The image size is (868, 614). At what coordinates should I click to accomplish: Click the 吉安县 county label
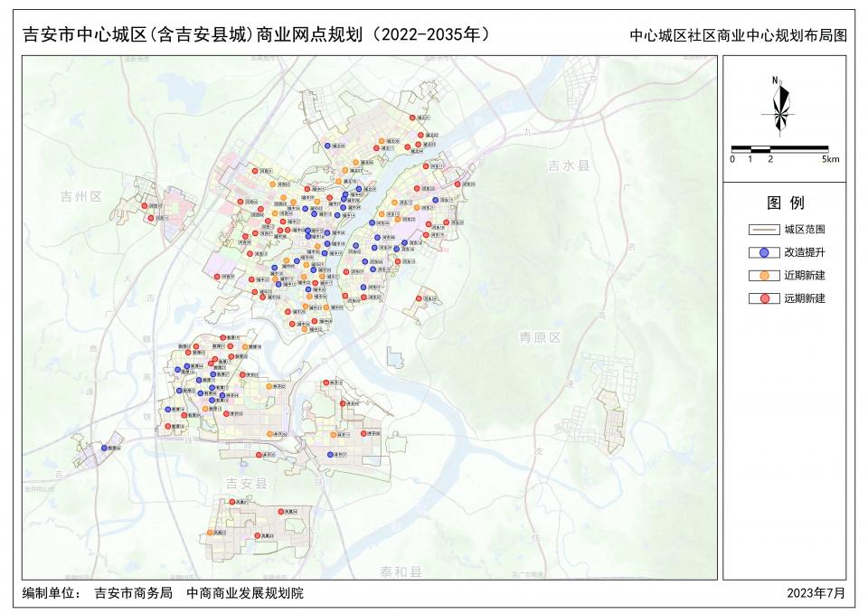coord(246,484)
